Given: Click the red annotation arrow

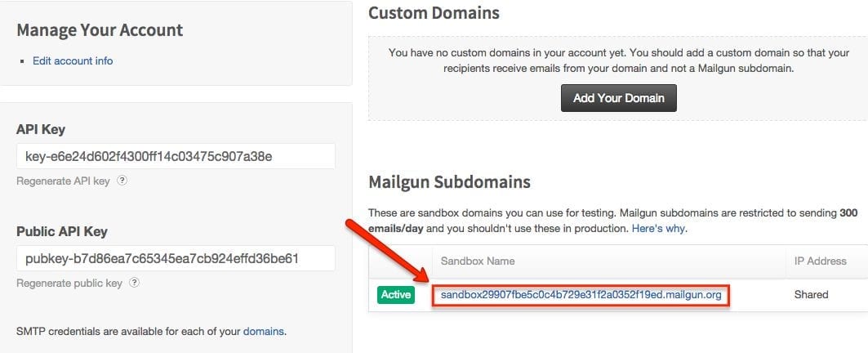Looking at the screenshot, I should click(x=388, y=252).
